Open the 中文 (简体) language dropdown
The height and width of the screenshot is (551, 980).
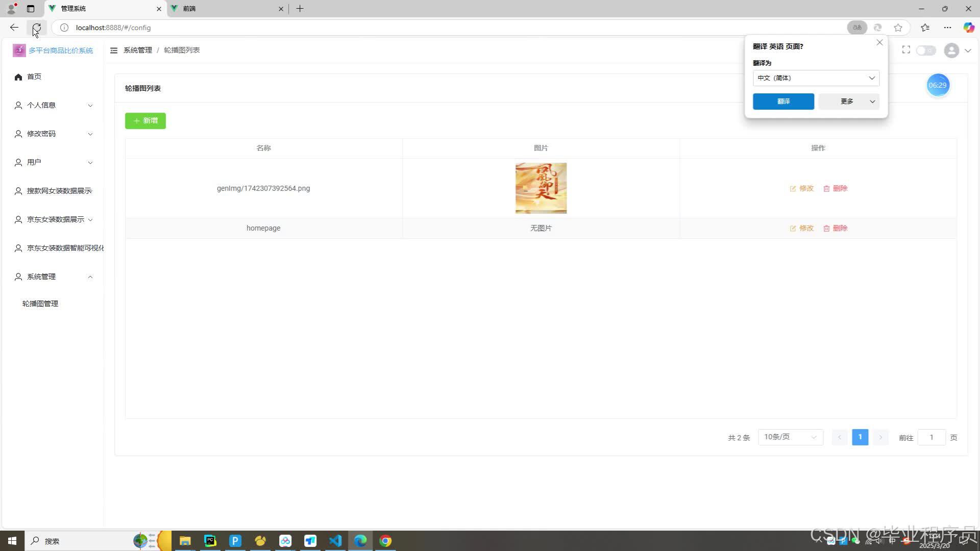816,78
